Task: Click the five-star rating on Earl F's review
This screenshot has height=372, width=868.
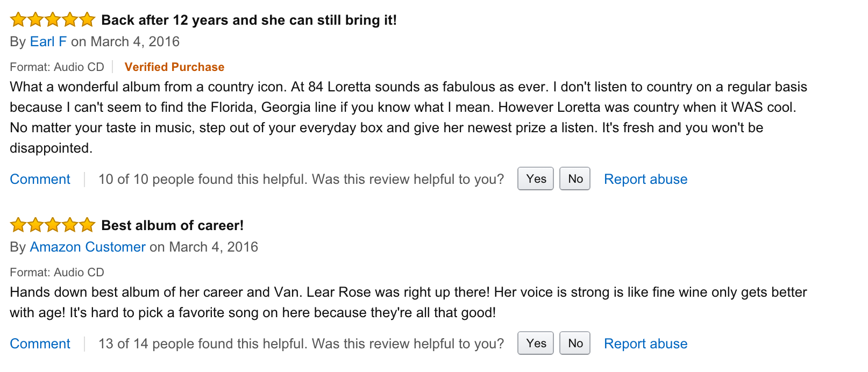Action: tap(53, 20)
